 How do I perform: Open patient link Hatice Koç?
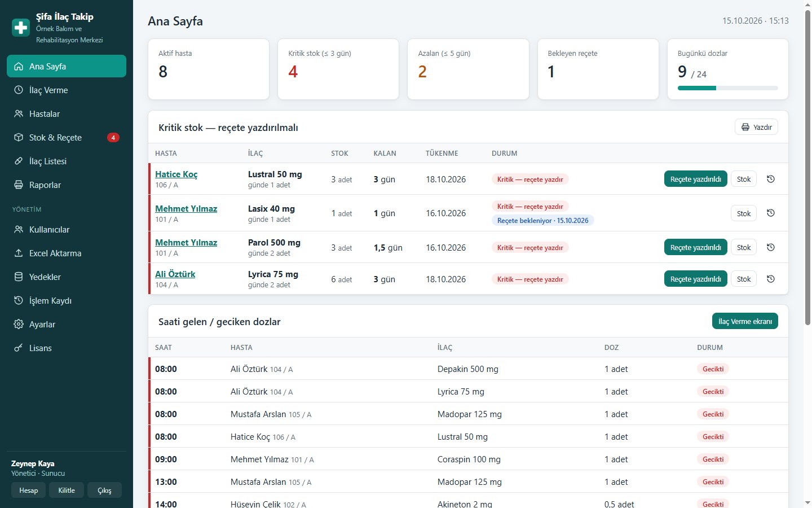pos(176,174)
